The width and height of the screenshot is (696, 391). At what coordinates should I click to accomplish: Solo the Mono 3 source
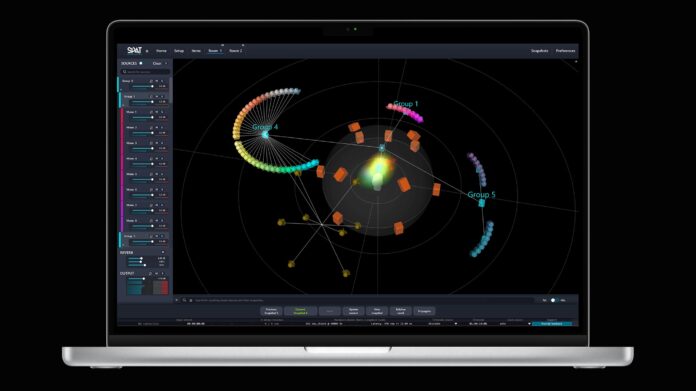pyautogui.click(x=162, y=143)
